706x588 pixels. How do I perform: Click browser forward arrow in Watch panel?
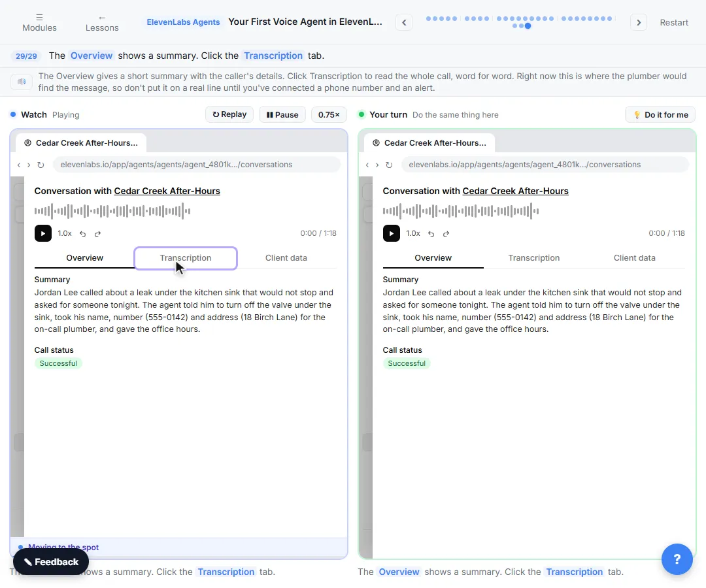(28, 165)
